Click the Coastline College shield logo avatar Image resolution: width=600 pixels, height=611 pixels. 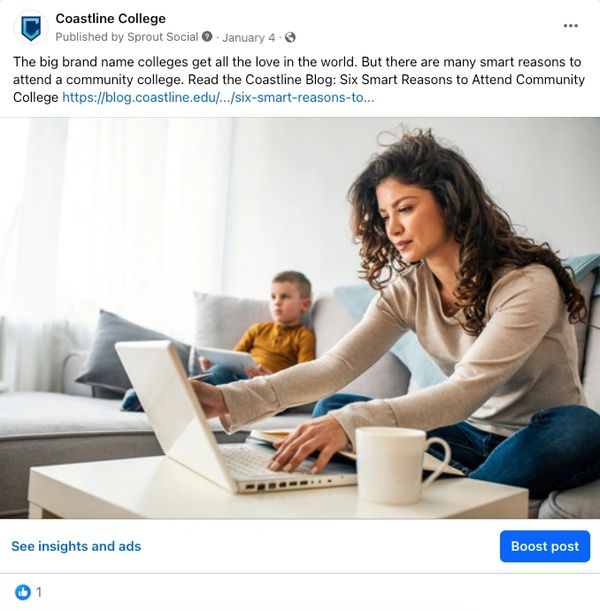pyautogui.click(x=31, y=28)
